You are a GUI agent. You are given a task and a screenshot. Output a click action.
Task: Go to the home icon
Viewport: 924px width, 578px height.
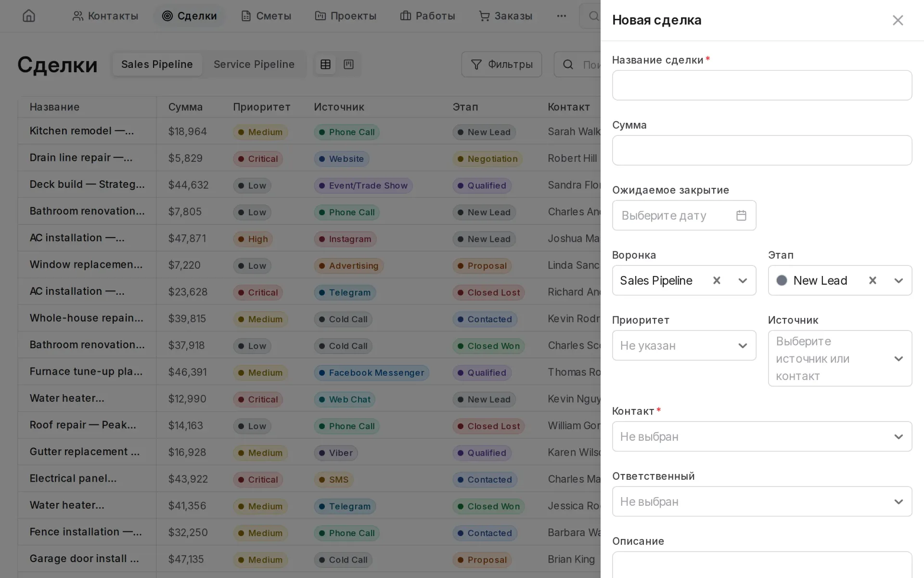click(x=29, y=16)
